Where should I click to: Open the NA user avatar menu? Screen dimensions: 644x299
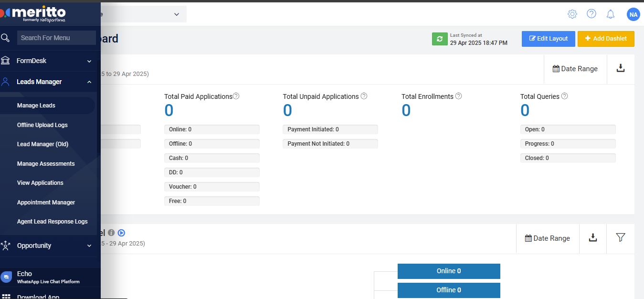(x=633, y=14)
